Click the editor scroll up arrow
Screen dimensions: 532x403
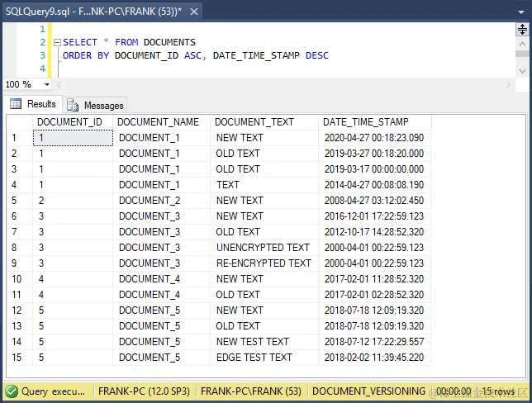522,44
